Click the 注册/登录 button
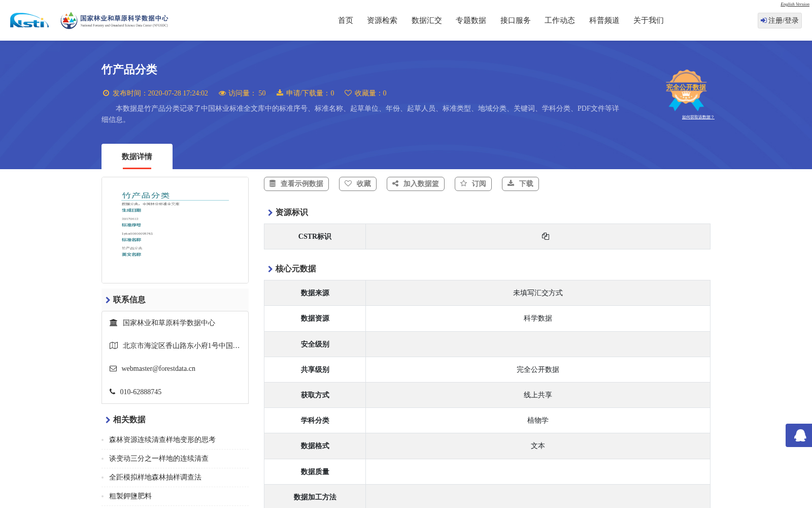 [x=780, y=20]
